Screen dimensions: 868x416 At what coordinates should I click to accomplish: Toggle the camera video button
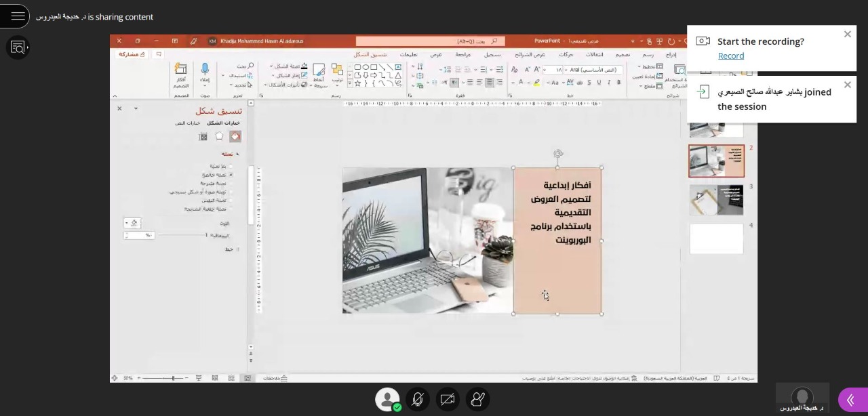pos(448,399)
